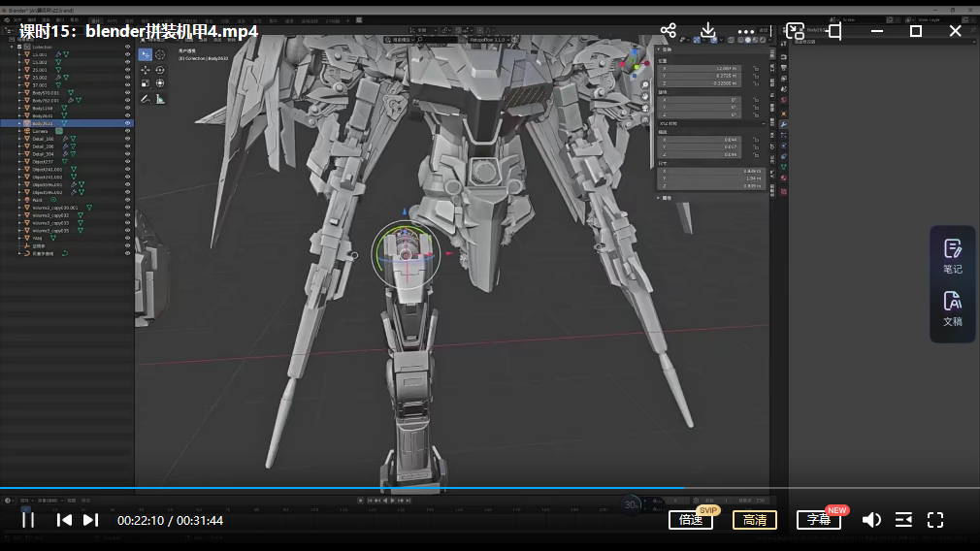Toggle subtitles with 字幕 button
The height and width of the screenshot is (551, 980).
tap(819, 520)
